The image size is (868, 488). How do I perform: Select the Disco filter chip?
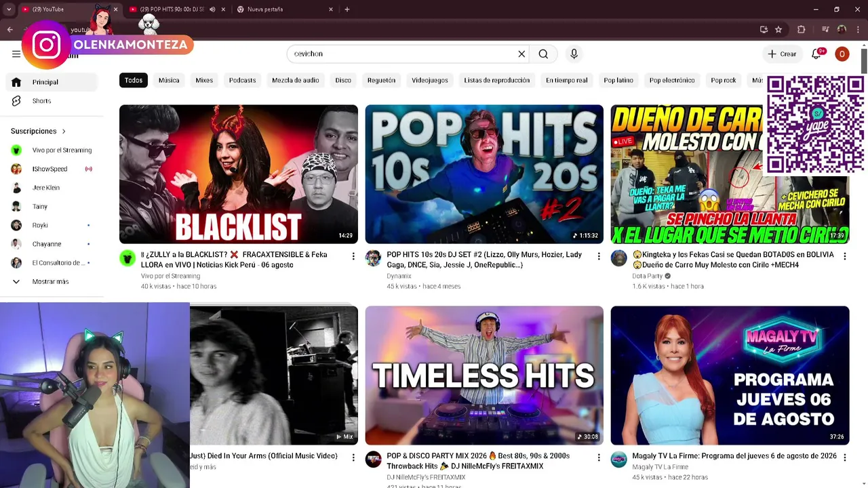pyautogui.click(x=343, y=80)
